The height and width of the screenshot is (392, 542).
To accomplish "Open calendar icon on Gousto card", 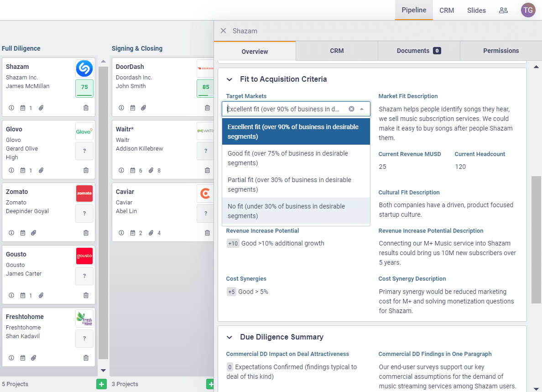I will 23,296.
